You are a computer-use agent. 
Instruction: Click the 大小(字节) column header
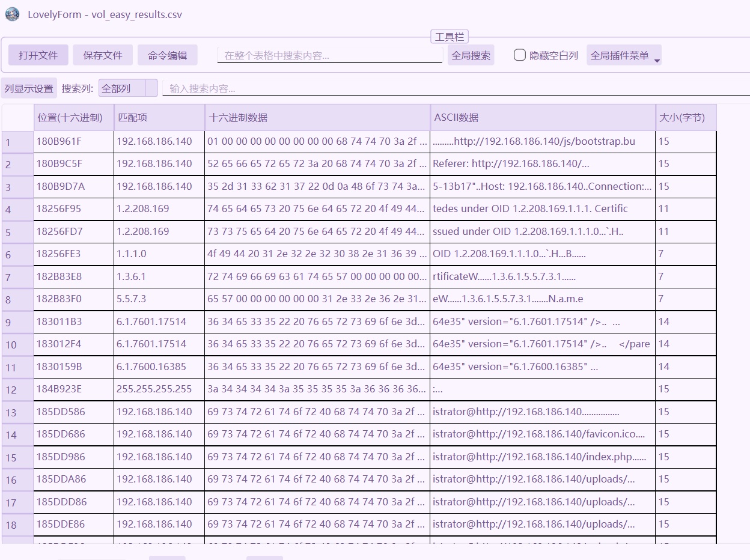coord(686,118)
